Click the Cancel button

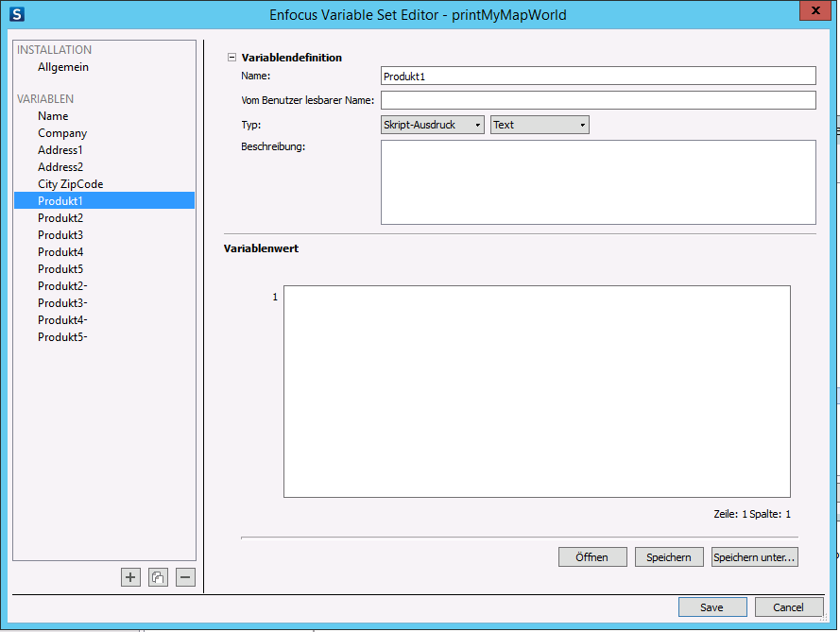point(789,606)
